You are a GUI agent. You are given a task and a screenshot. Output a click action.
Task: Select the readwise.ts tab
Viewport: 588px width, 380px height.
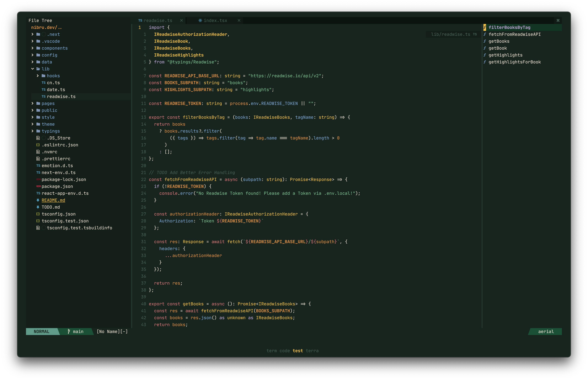point(158,20)
